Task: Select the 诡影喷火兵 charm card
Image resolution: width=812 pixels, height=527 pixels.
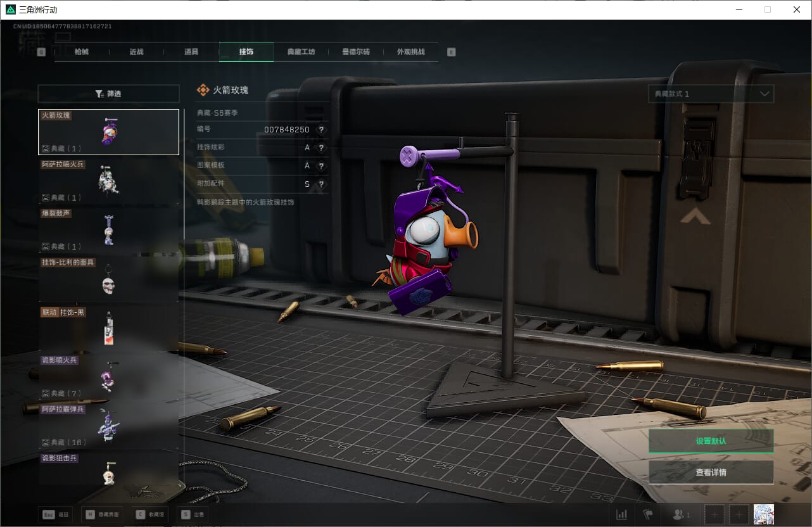Action: coord(108,377)
